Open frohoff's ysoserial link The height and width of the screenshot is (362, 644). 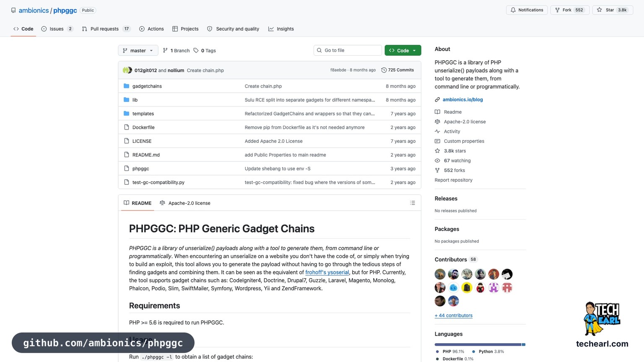pyautogui.click(x=327, y=272)
